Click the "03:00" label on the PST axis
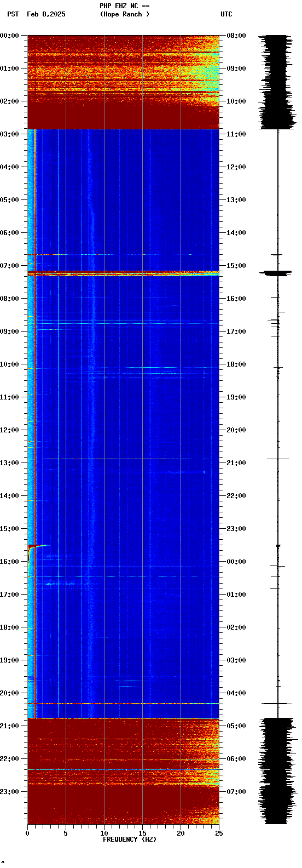Image resolution: width=302 pixels, height=868 pixels. (10, 134)
